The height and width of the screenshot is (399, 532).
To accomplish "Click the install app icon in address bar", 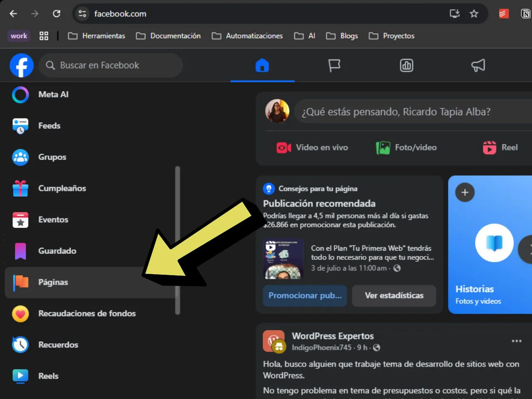I will pos(455,14).
